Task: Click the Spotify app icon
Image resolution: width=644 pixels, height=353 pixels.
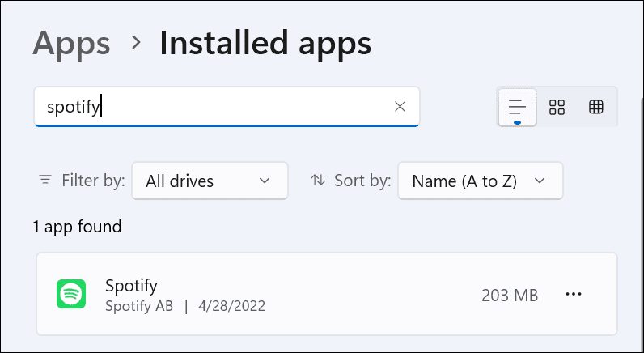Action: (x=71, y=294)
